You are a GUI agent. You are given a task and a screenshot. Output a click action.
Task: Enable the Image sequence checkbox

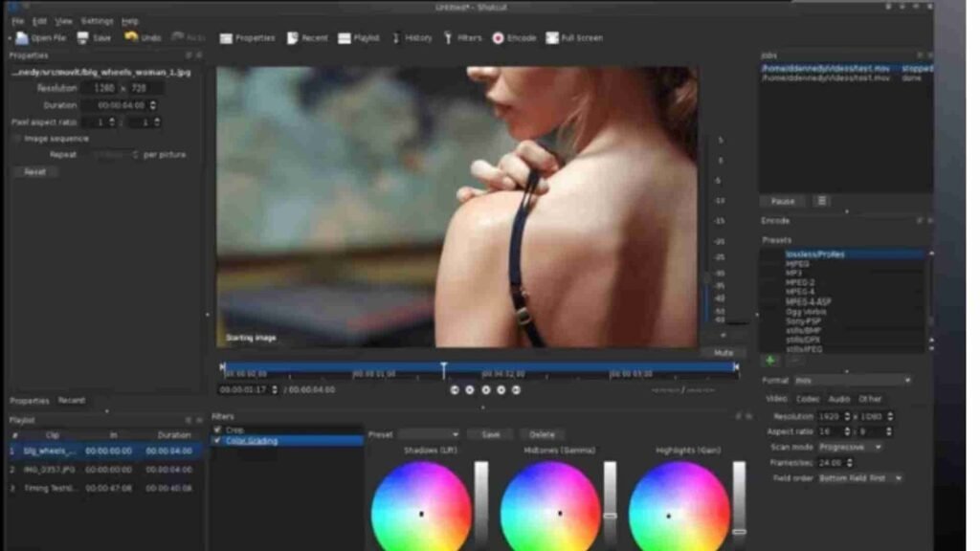(17, 139)
